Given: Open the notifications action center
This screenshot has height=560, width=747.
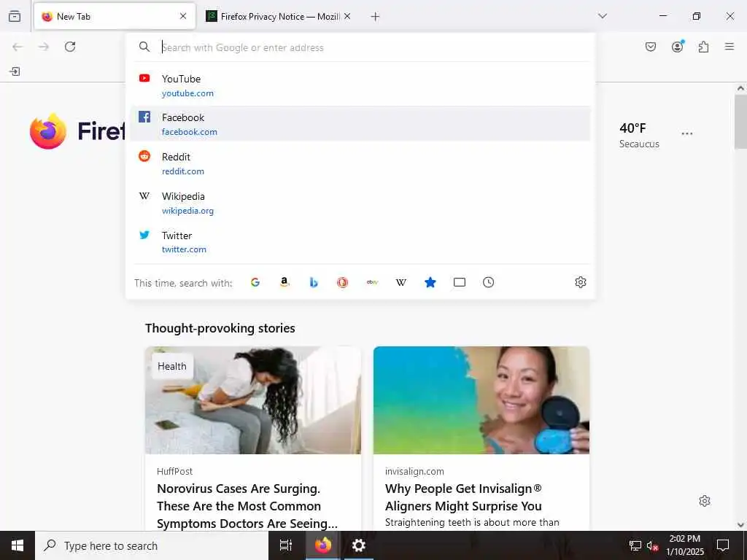Looking at the screenshot, I should pyautogui.click(x=723, y=545).
